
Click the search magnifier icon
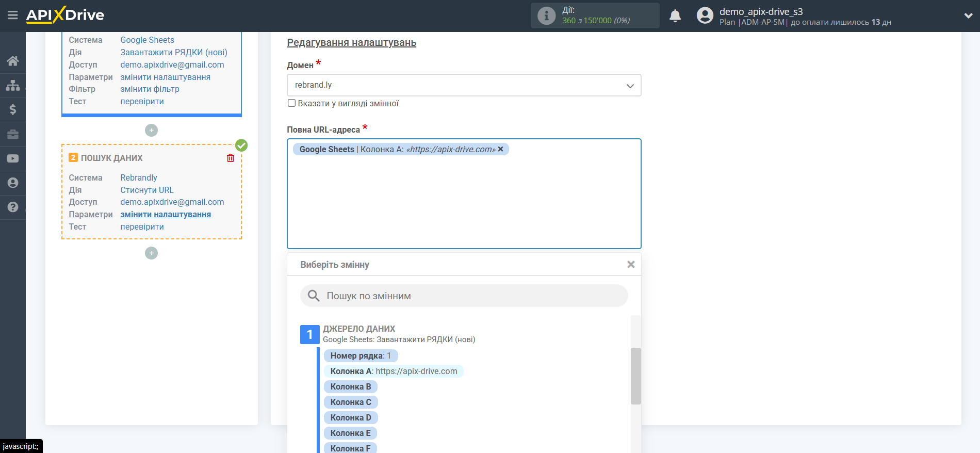314,296
